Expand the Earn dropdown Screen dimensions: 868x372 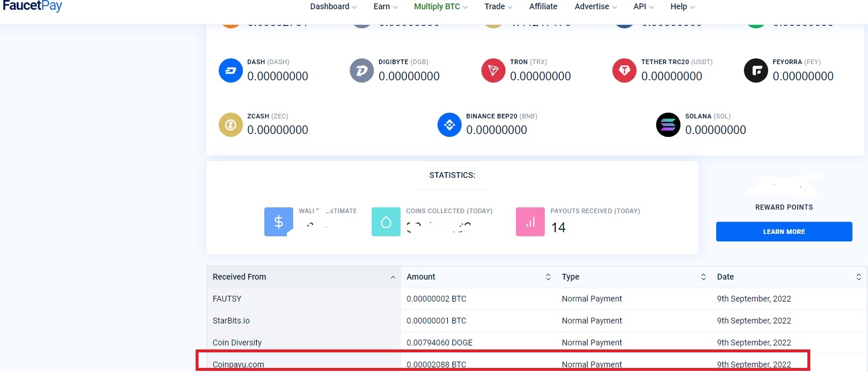point(386,6)
